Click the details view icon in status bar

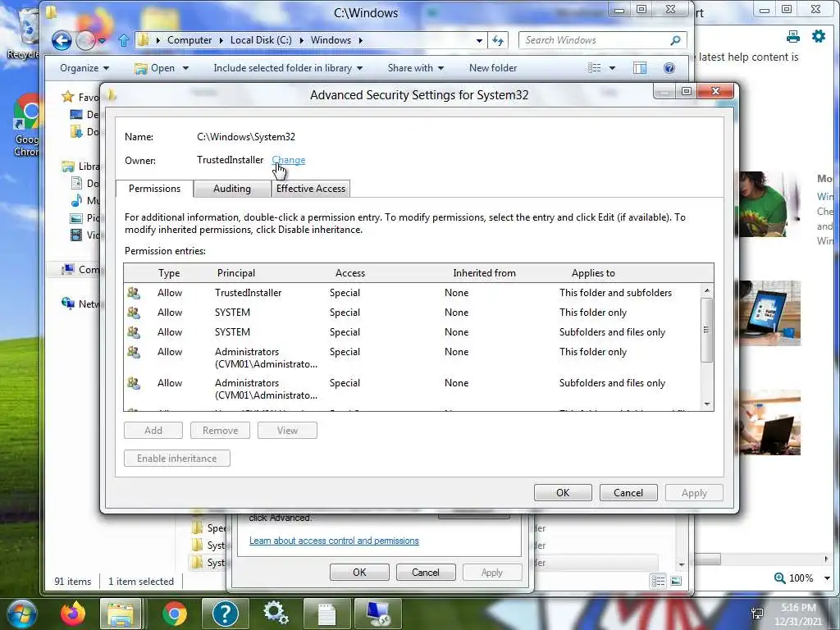coord(659,582)
